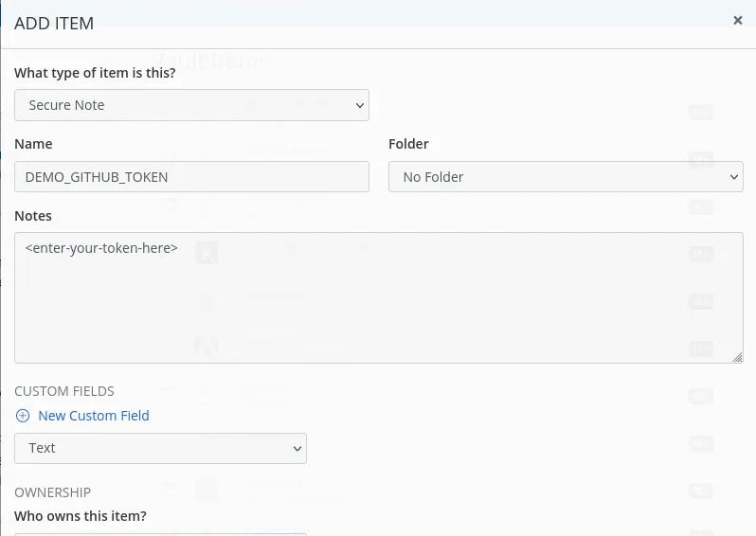Viewport: 756px width, 536px height.
Task: Open the item type dropdown showing Secure Note
Action: click(x=192, y=105)
